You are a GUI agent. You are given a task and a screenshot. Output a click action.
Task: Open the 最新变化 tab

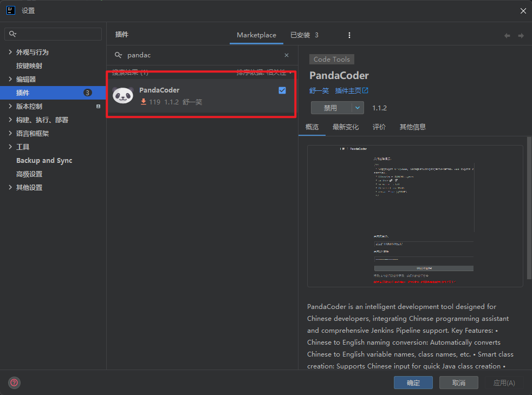tap(346, 127)
